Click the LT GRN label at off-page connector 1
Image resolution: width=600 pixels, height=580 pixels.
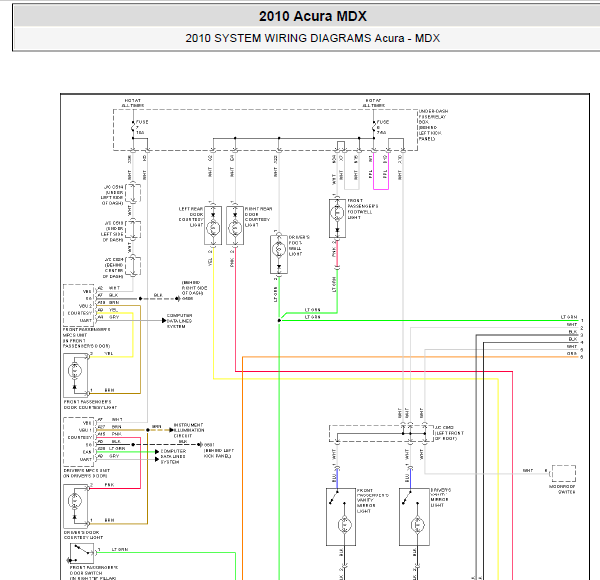coord(569,317)
